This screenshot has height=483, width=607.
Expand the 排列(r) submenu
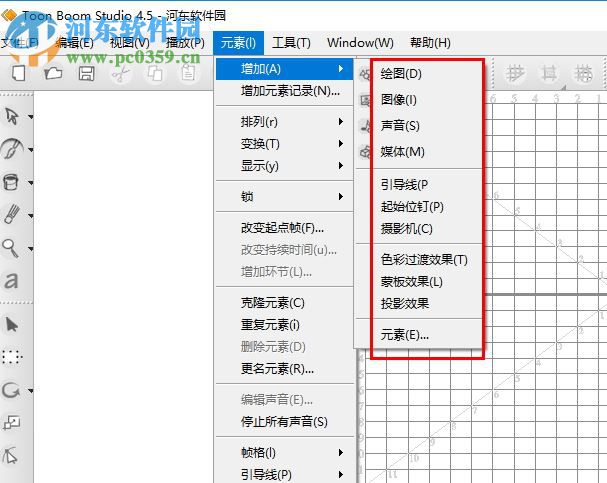click(x=285, y=122)
